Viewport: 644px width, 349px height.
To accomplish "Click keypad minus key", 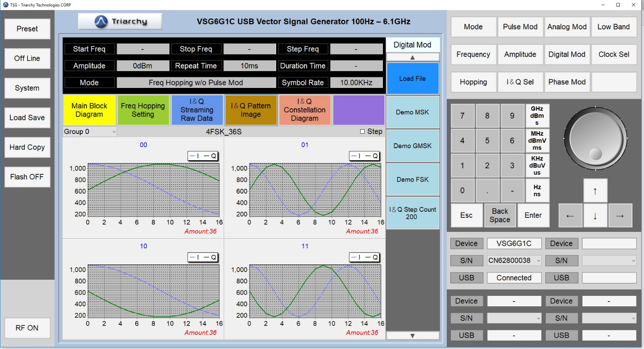I will pos(512,190).
